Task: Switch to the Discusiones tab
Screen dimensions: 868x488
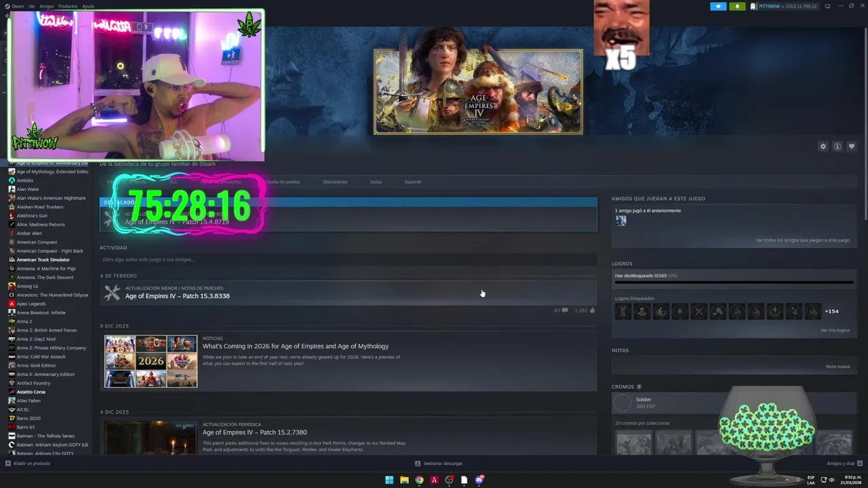Action: coord(335,182)
